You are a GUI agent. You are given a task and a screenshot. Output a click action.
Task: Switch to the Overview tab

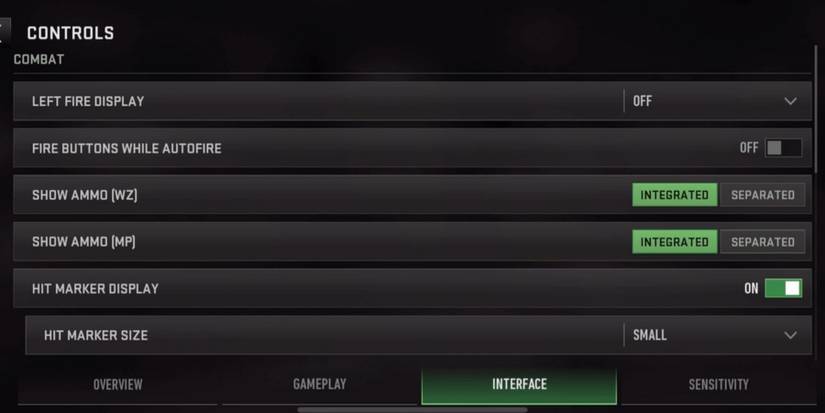(117, 385)
